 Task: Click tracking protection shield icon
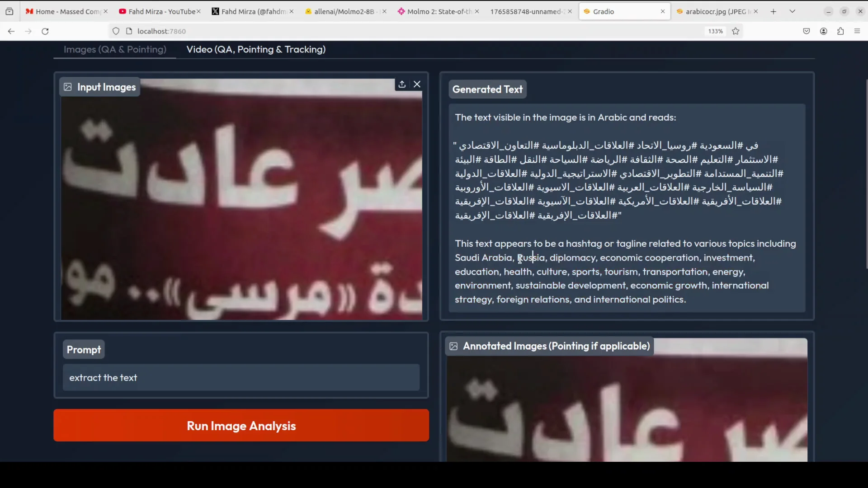tap(116, 31)
